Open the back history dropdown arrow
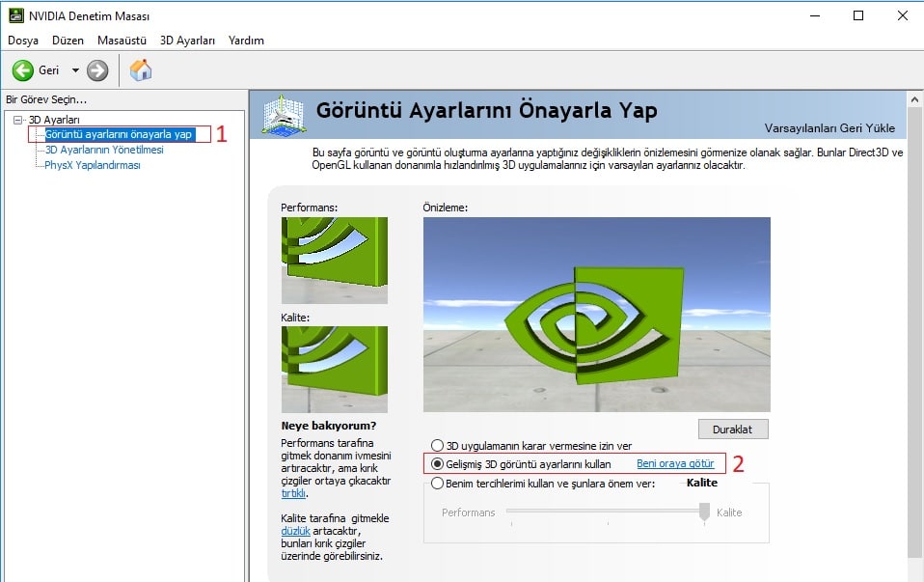 click(x=75, y=70)
